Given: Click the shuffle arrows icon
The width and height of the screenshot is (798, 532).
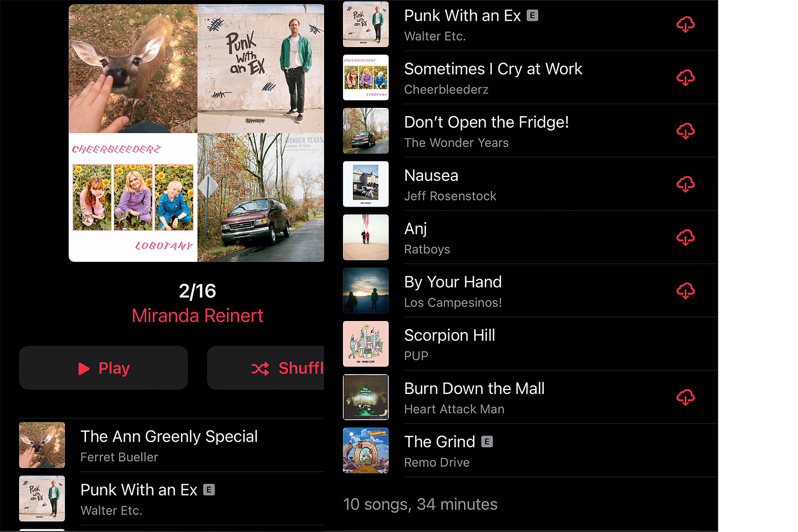Looking at the screenshot, I should click(x=260, y=369).
